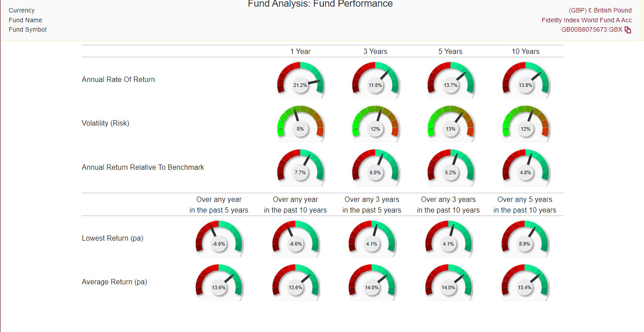Image resolution: width=644 pixels, height=332 pixels.
Task: Select the 10 Years Annual Rate Of Return gauge
Action: [x=525, y=80]
